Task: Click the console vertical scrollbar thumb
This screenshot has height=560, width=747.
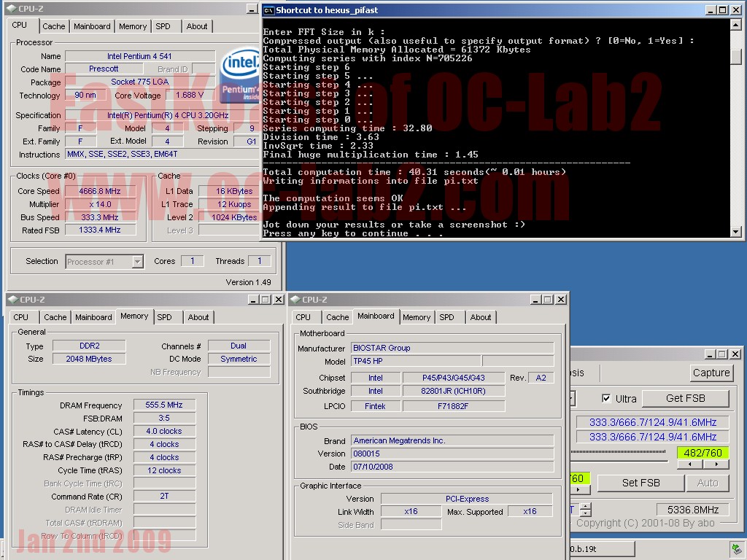Action: [x=736, y=57]
